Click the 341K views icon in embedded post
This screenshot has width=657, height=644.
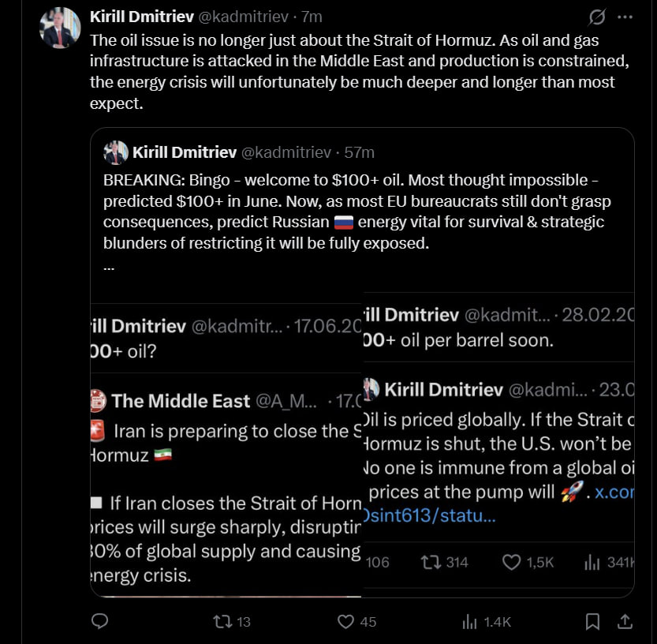(x=592, y=562)
